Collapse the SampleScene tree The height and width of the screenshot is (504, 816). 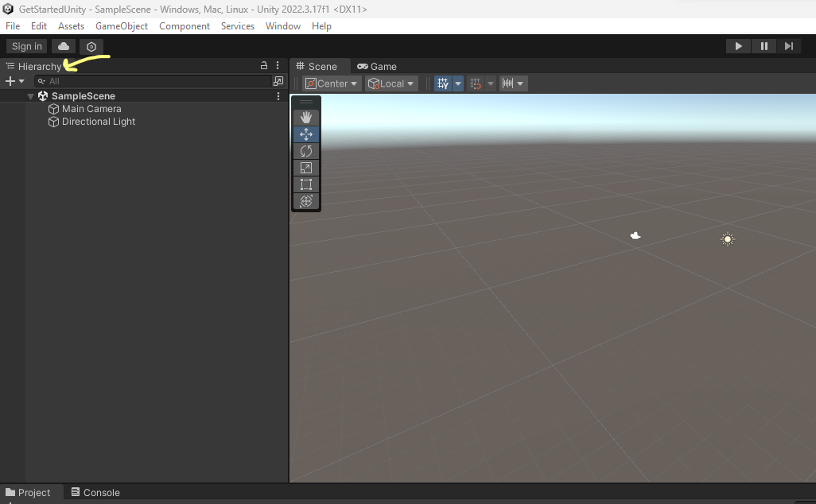pos(30,96)
